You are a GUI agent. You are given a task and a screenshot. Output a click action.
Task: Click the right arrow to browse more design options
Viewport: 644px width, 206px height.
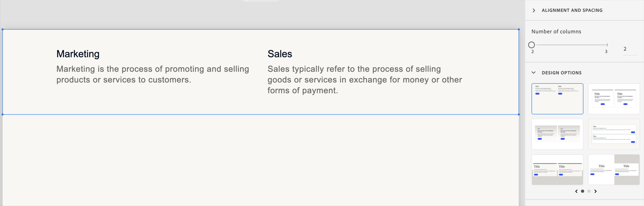pyautogui.click(x=595, y=191)
